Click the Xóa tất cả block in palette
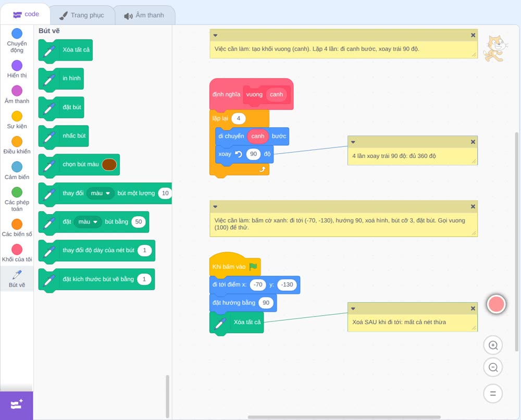This screenshot has width=521, height=420. tap(66, 50)
